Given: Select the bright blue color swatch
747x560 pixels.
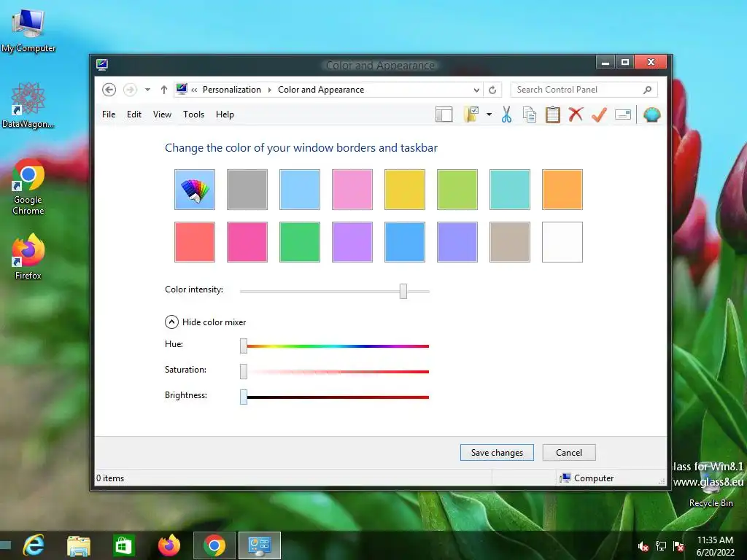Looking at the screenshot, I should point(404,242).
